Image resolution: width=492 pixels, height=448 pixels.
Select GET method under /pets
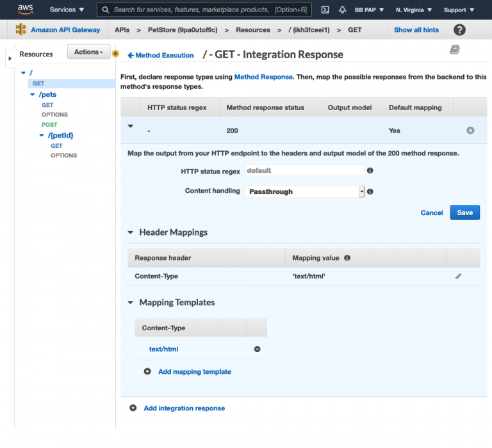tap(47, 105)
